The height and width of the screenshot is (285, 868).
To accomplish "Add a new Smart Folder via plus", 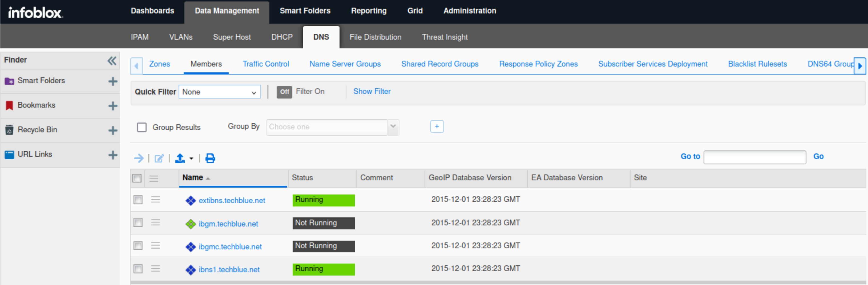I will [112, 81].
